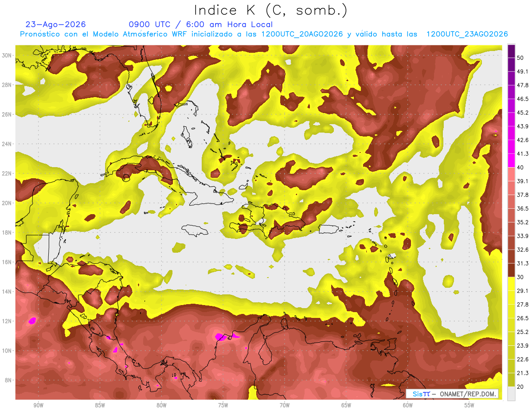Click the blue "Sis" logo text
This screenshot has height=411, width=532.
click(419, 394)
